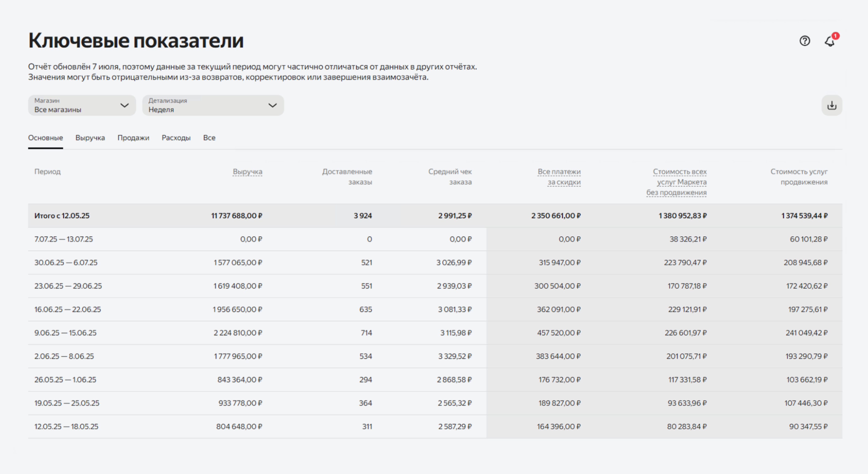Open the help question mark icon
This screenshot has height=474, width=868.
tap(805, 41)
